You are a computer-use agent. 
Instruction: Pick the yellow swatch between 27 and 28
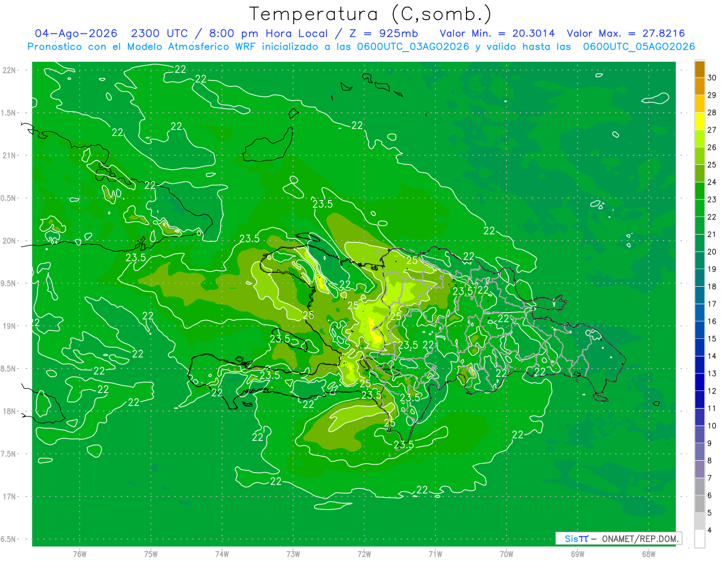coord(699,121)
